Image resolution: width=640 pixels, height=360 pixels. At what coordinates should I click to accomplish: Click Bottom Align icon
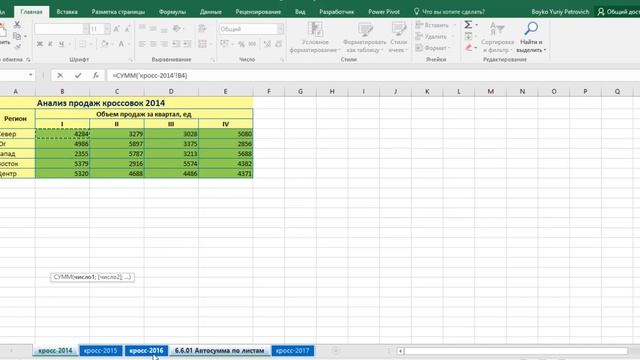pos(164,29)
